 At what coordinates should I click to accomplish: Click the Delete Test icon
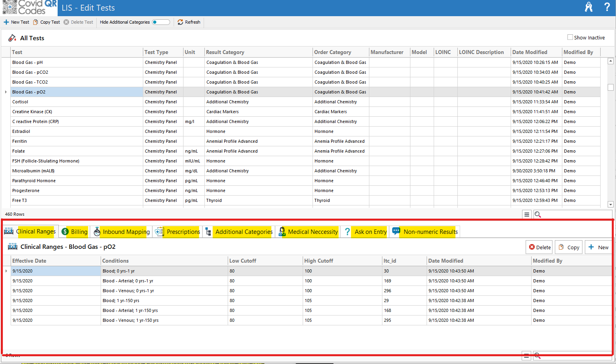[x=66, y=22]
